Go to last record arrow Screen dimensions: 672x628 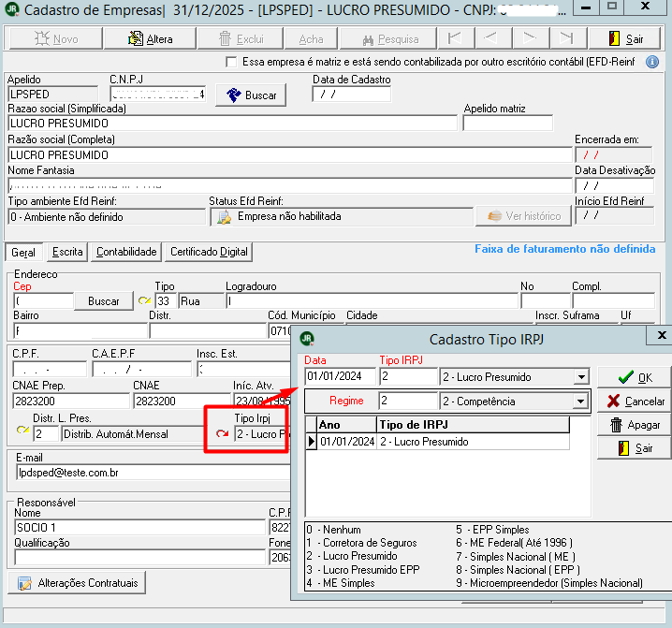click(x=567, y=38)
